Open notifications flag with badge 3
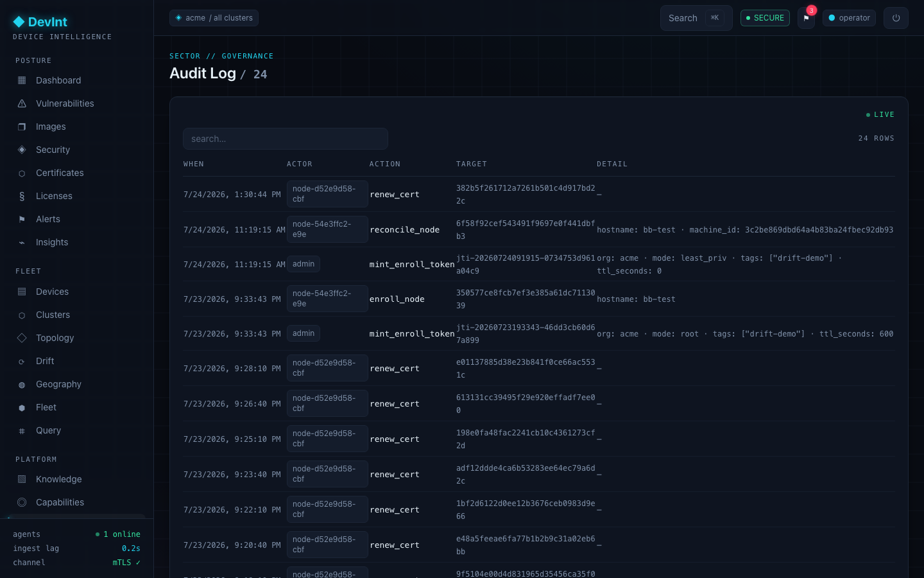 807,18
